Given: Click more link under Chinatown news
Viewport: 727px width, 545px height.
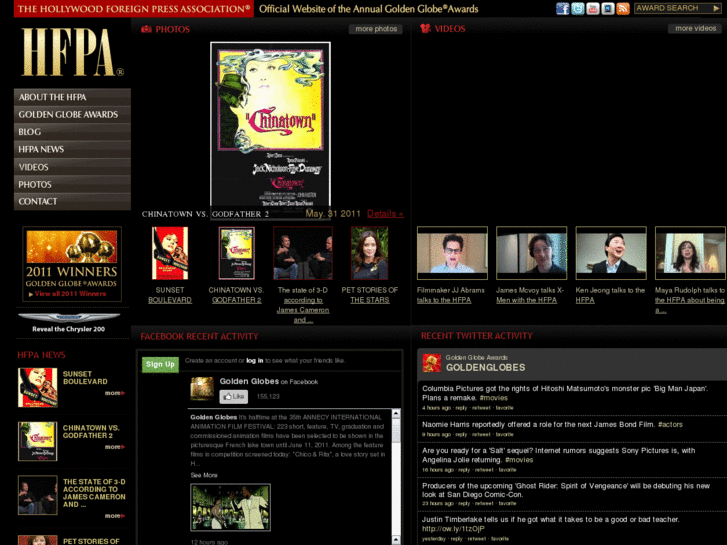Looking at the screenshot, I should click(115, 447).
